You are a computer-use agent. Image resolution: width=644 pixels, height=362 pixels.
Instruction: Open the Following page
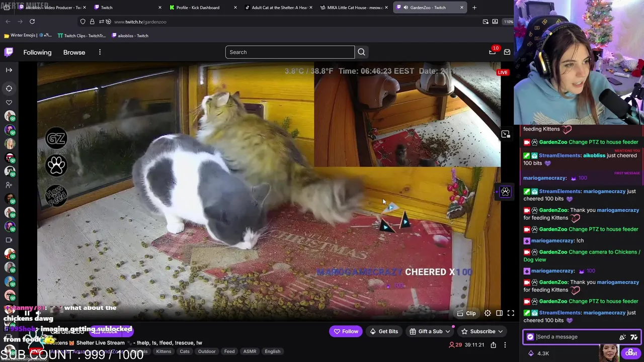[x=37, y=52]
